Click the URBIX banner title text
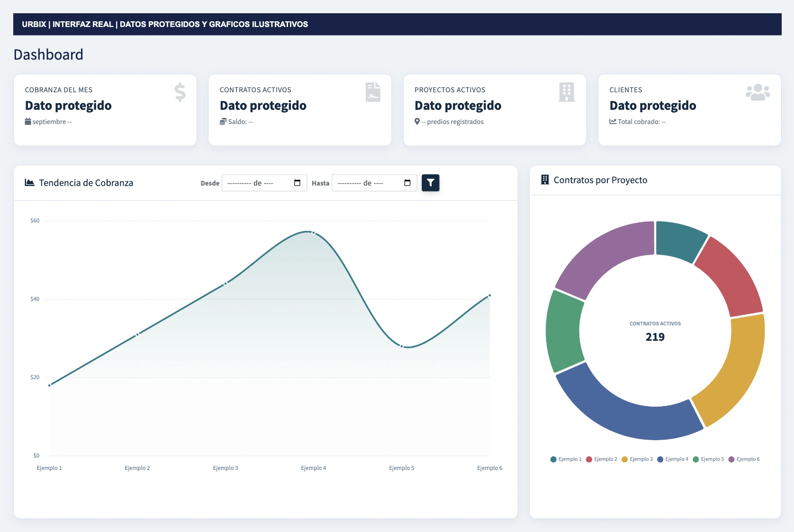The width and height of the screenshot is (794, 532). (x=165, y=24)
